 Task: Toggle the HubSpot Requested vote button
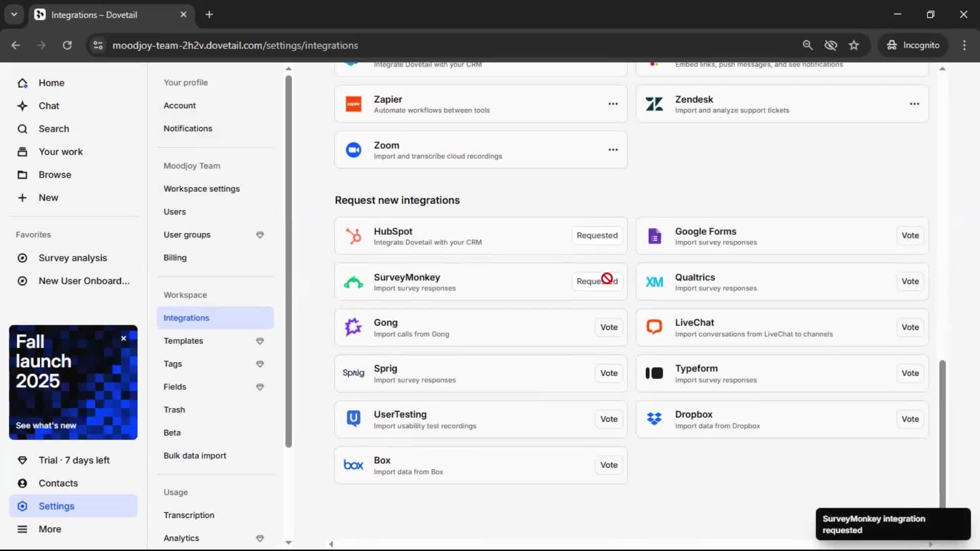click(597, 235)
